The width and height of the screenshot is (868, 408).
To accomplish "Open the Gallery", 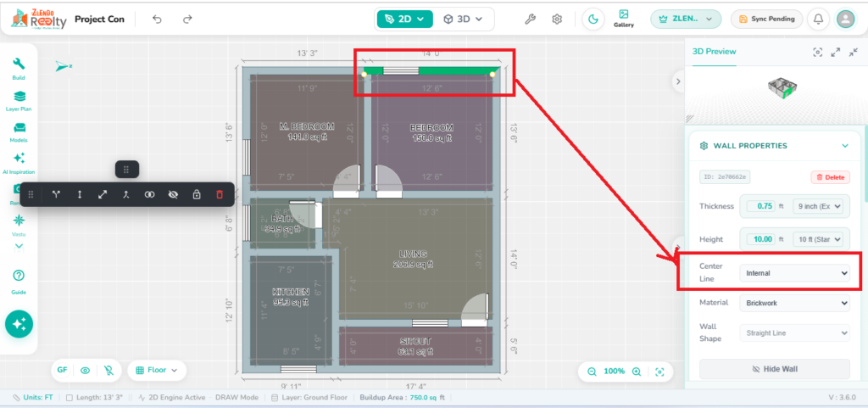I will coord(624,19).
